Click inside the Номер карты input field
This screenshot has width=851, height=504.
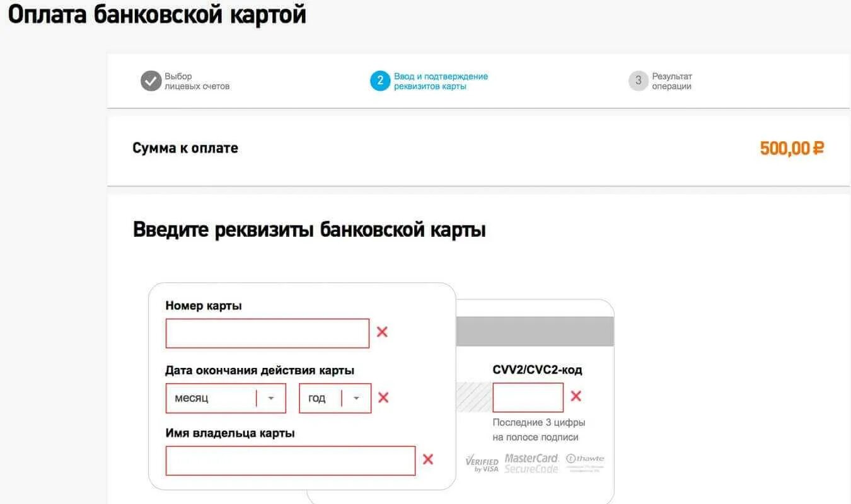pos(267,332)
